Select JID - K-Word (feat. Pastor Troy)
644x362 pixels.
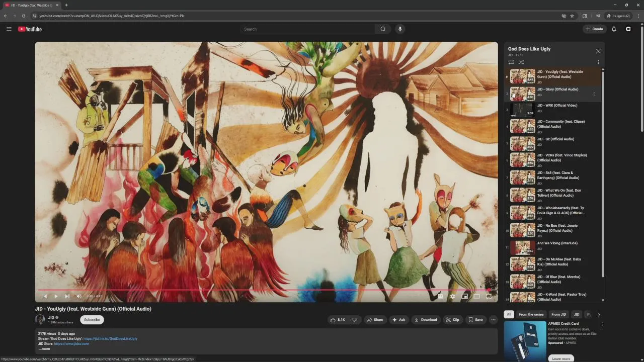pyautogui.click(x=552, y=296)
